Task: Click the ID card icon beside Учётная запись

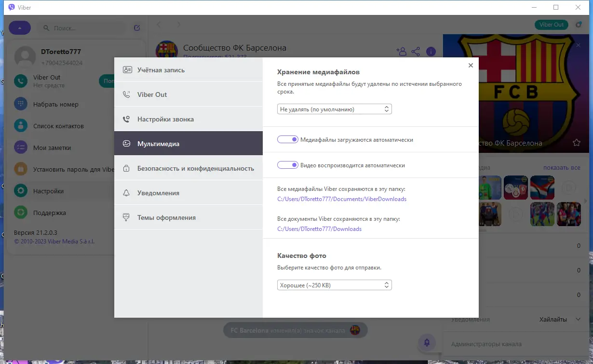Action: point(127,70)
